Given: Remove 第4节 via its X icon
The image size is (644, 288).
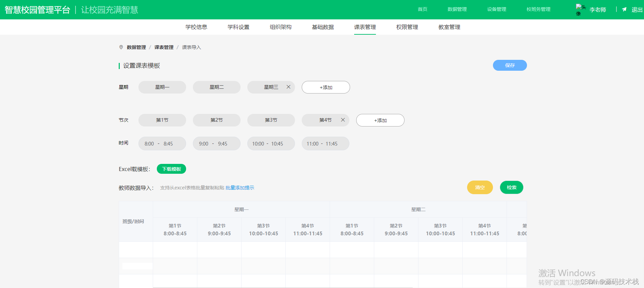Looking at the screenshot, I should [343, 120].
